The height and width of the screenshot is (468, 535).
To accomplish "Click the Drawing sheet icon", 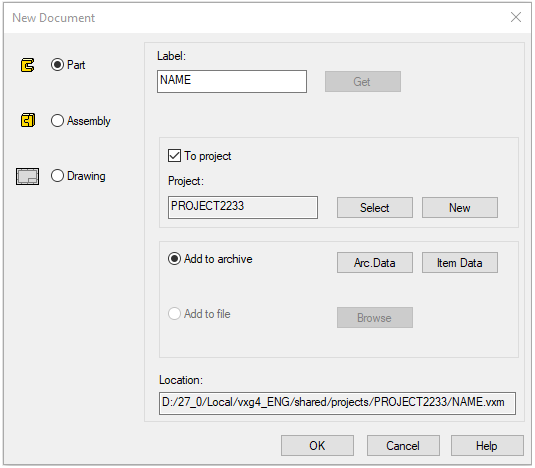I will pyautogui.click(x=27, y=176).
